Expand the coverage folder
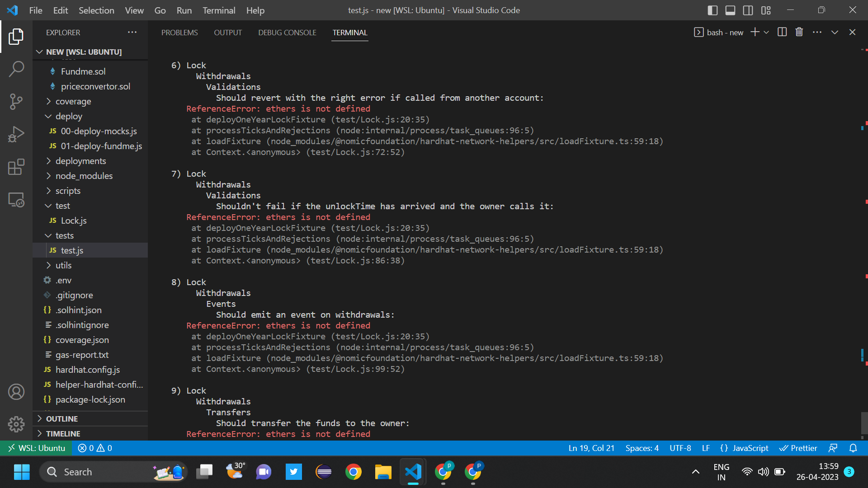This screenshot has width=868, height=488. coord(73,101)
